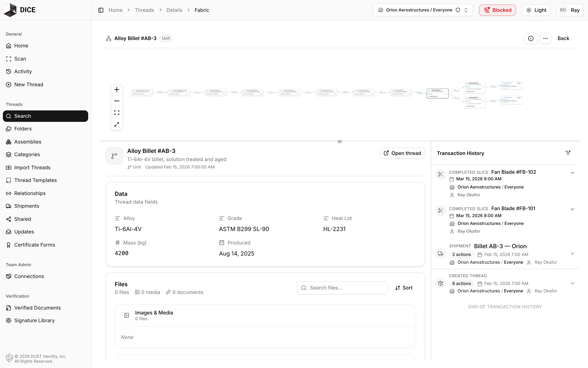The image size is (588, 368).
Task: Open the info icon button
Action: click(531, 38)
